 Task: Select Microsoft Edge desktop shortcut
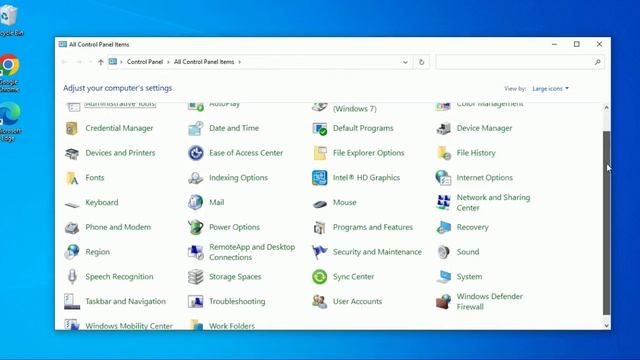10,121
